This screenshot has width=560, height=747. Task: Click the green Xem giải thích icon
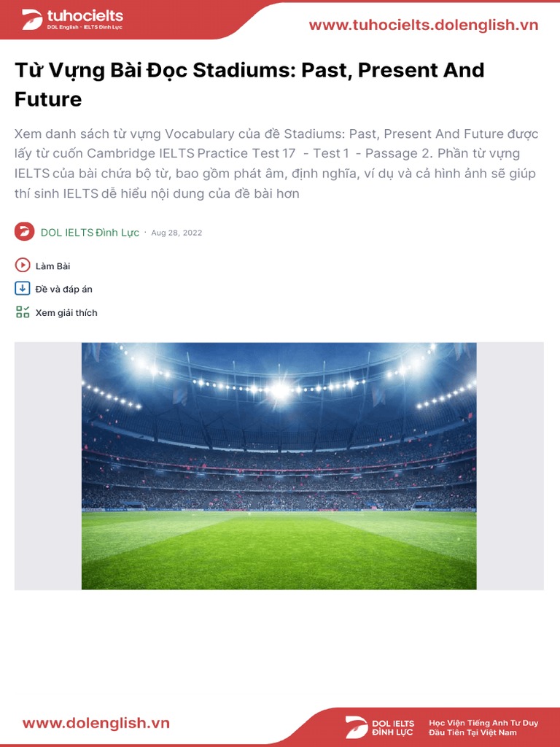click(23, 312)
